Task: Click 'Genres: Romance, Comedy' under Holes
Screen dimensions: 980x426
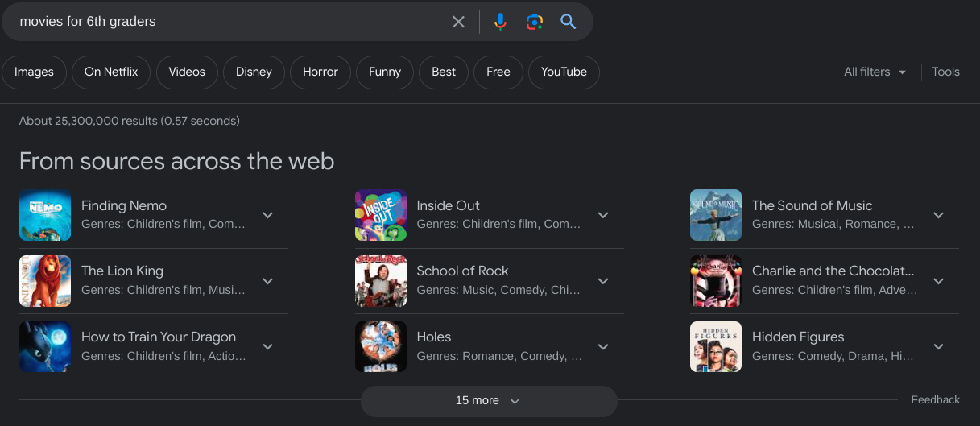Action: click(x=499, y=356)
